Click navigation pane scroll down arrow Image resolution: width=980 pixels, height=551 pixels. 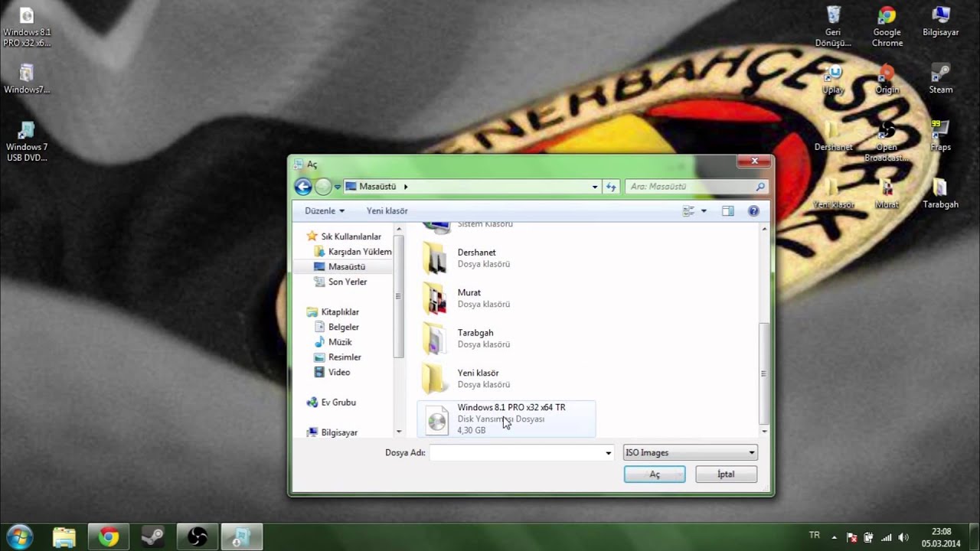click(x=398, y=432)
